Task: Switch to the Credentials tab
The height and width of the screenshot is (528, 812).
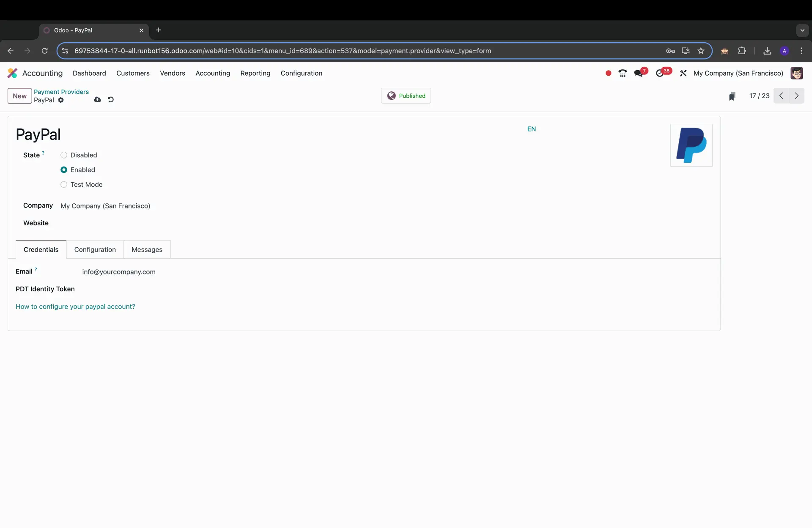Action: point(41,249)
